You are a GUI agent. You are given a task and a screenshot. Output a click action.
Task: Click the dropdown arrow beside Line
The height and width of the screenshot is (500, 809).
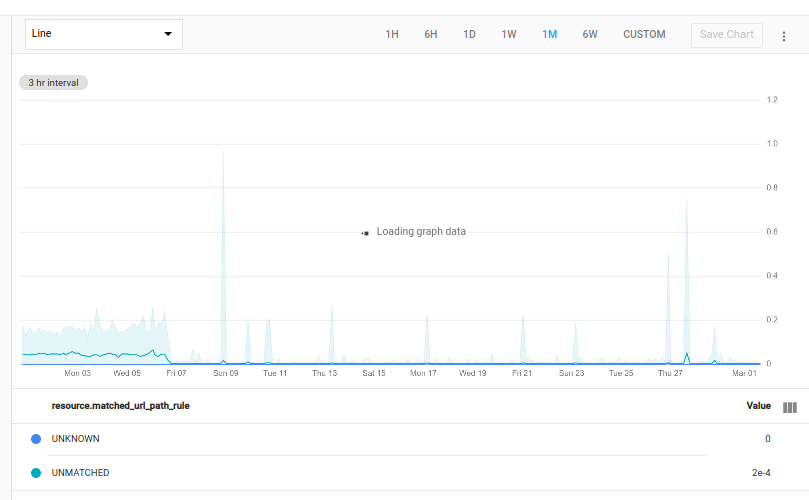pos(168,35)
